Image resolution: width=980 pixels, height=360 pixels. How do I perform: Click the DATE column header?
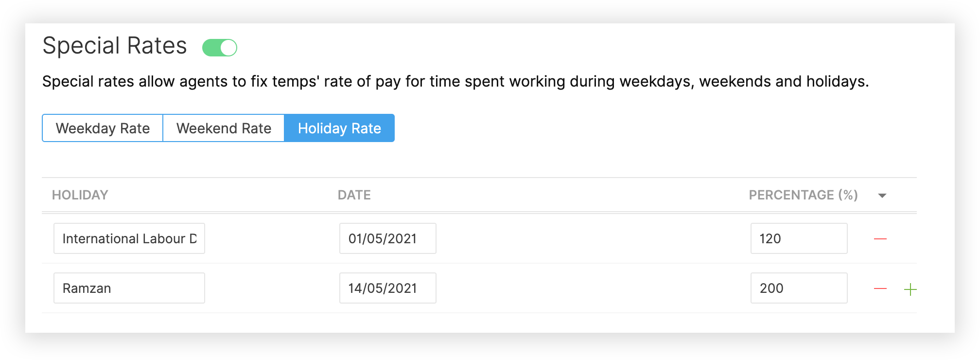(x=354, y=195)
